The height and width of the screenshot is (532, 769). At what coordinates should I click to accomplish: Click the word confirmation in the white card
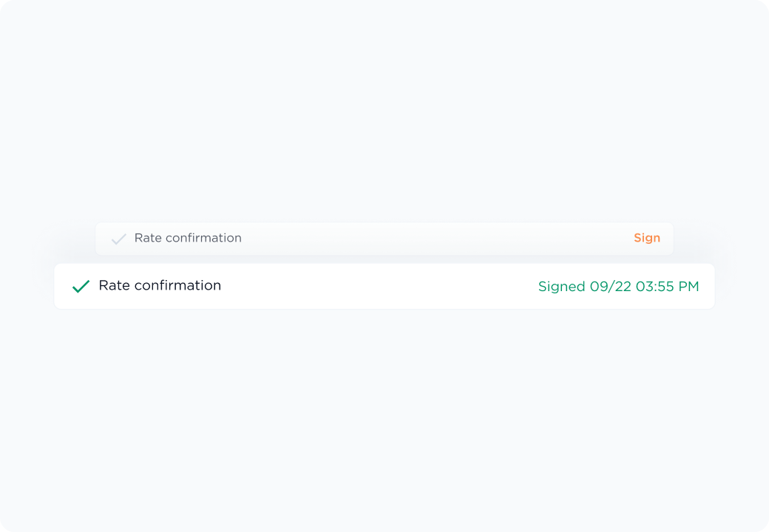(x=177, y=285)
